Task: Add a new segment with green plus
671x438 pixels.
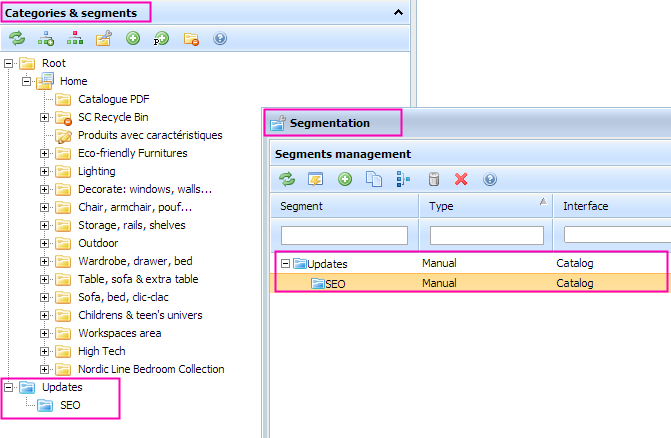Action: 345,179
